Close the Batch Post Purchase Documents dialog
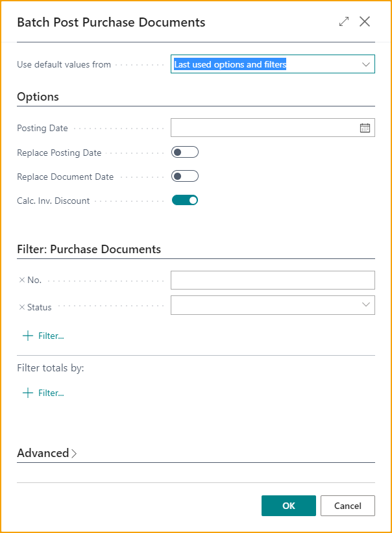 click(364, 21)
